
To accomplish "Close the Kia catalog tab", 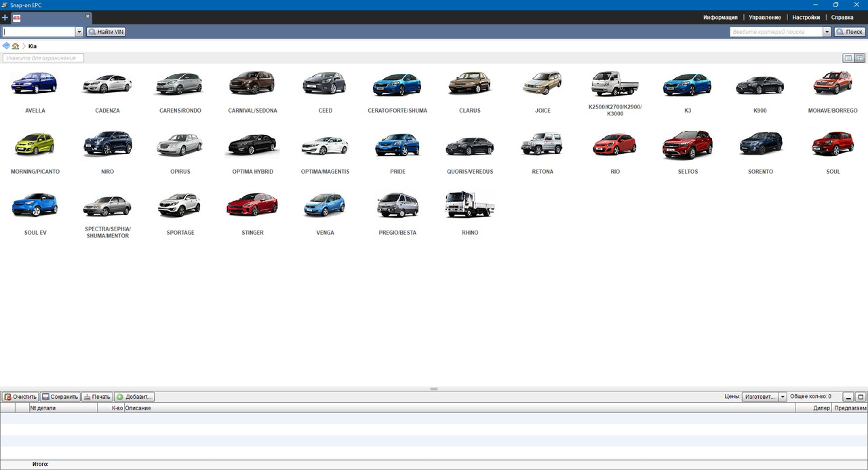I will [x=87, y=16].
